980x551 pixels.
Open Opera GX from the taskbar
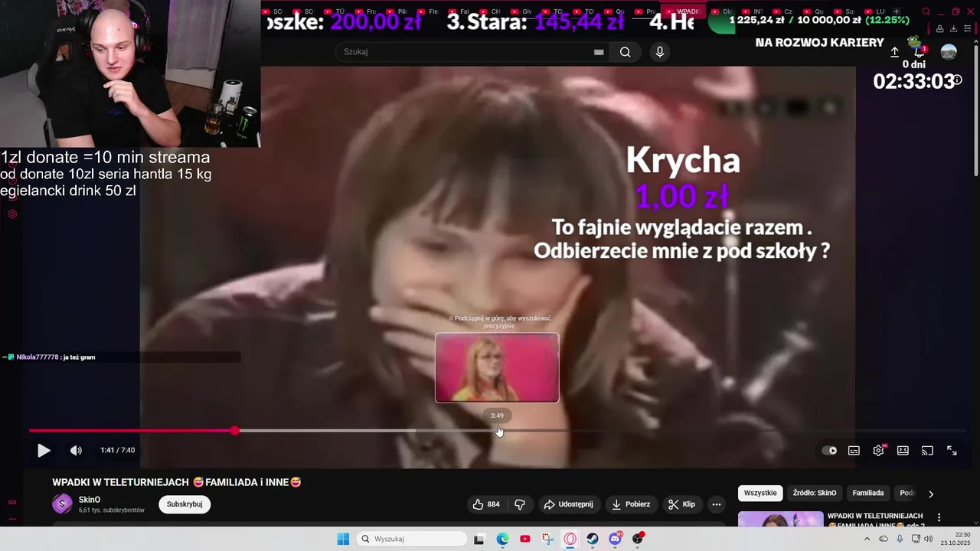pyautogui.click(x=570, y=539)
